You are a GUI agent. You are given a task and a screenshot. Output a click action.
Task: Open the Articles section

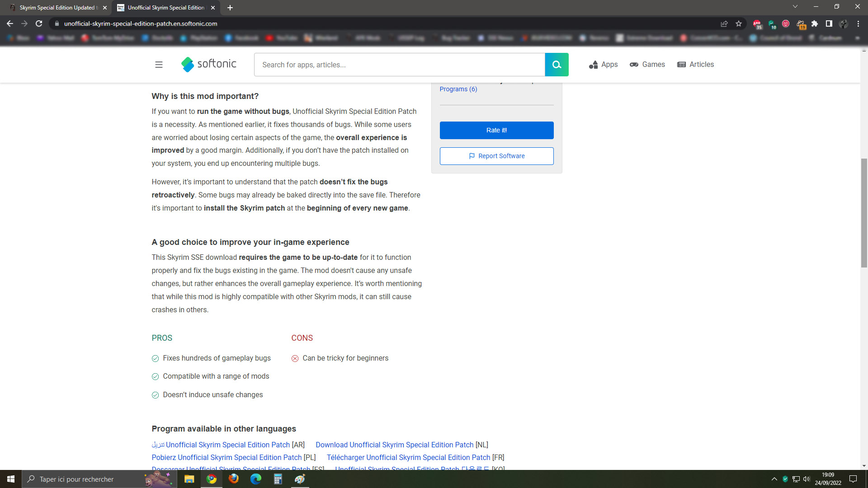(x=696, y=65)
